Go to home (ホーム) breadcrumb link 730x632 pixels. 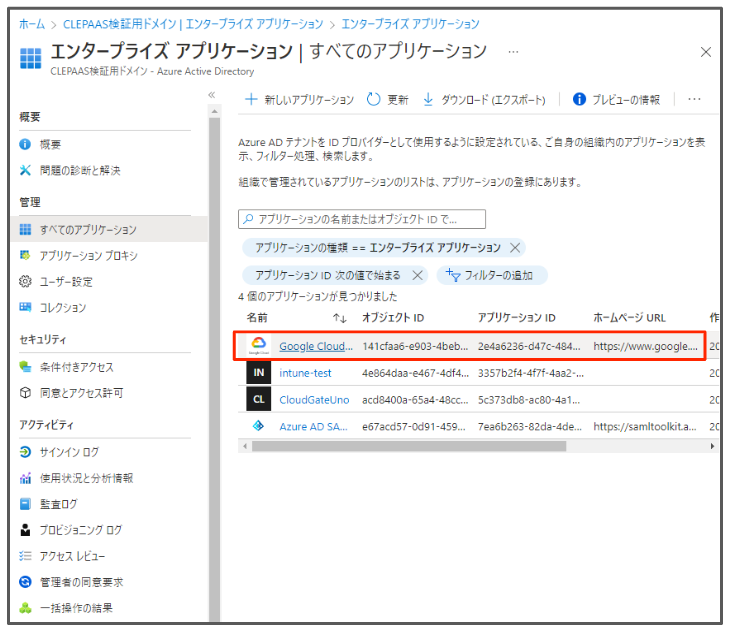(x=31, y=23)
